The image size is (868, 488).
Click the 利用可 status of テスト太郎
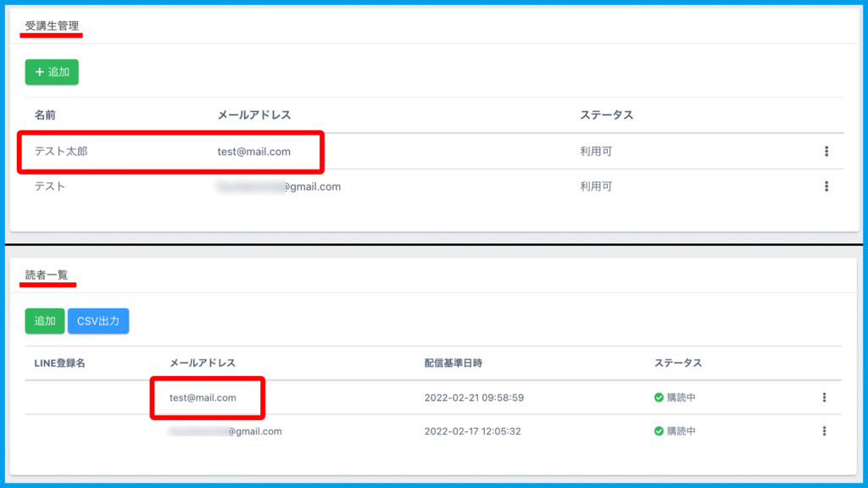[596, 152]
